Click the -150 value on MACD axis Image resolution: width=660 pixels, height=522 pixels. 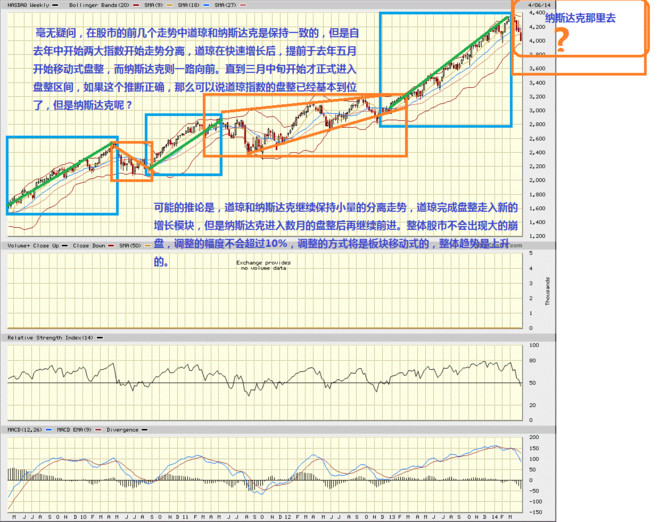[535, 512]
